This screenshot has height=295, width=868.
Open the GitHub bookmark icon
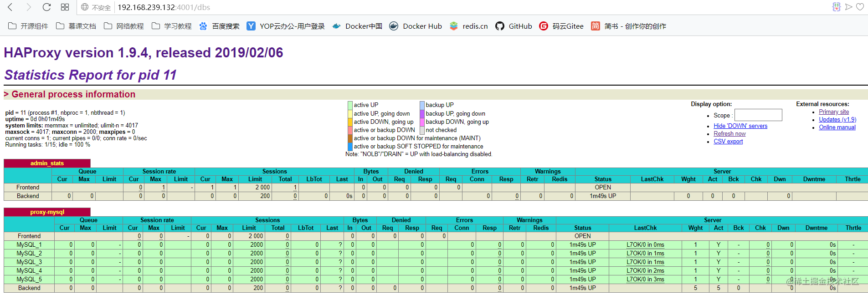(500, 26)
